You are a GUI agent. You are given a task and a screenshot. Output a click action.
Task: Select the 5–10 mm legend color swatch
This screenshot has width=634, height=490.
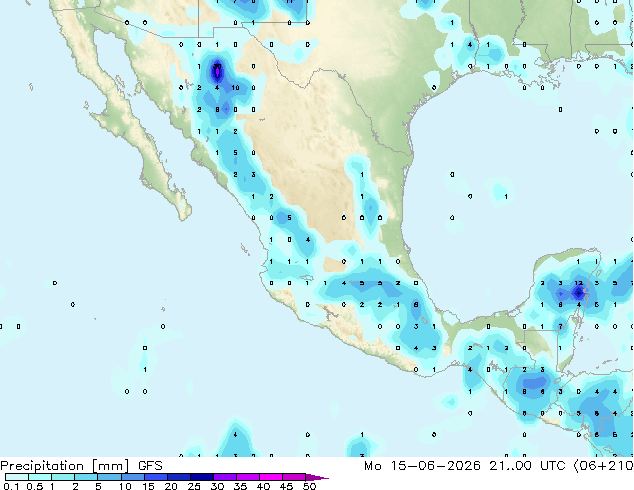(x=109, y=477)
